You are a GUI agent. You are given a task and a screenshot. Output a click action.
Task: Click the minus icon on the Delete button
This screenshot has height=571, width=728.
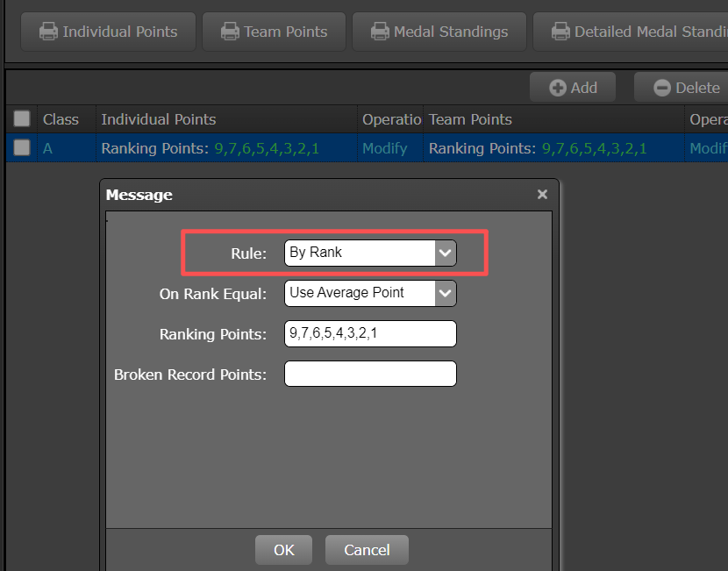pos(663,87)
